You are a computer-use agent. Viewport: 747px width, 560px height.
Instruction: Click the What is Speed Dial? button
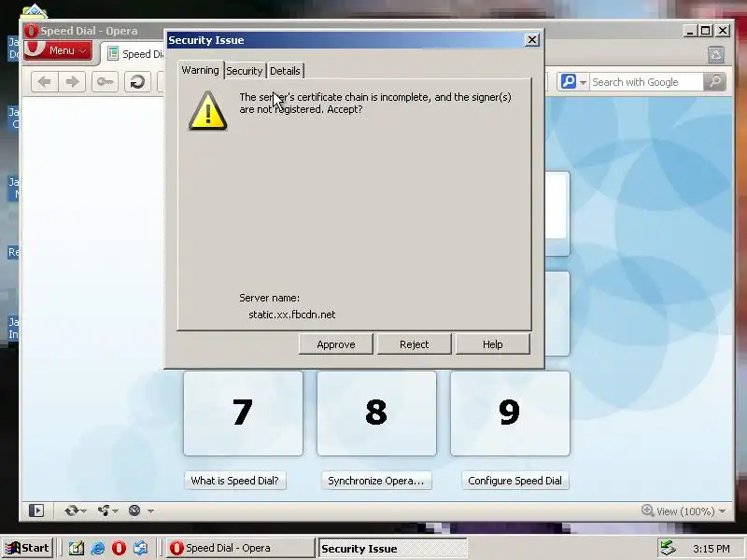[235, 481]
